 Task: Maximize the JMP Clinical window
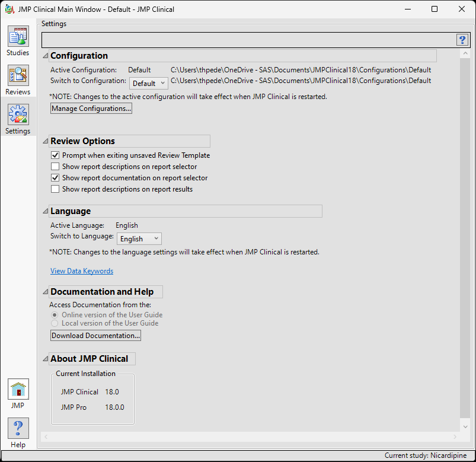point(435,9)
